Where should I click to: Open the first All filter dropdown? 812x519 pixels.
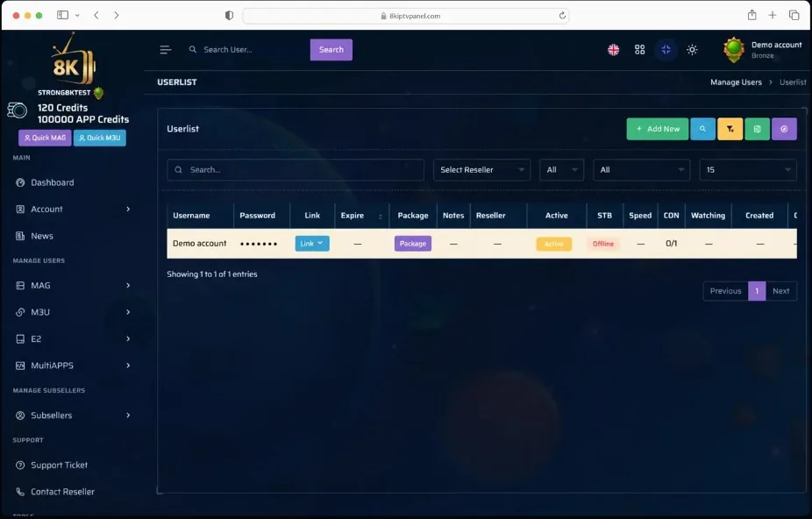(x=562, y=170)
